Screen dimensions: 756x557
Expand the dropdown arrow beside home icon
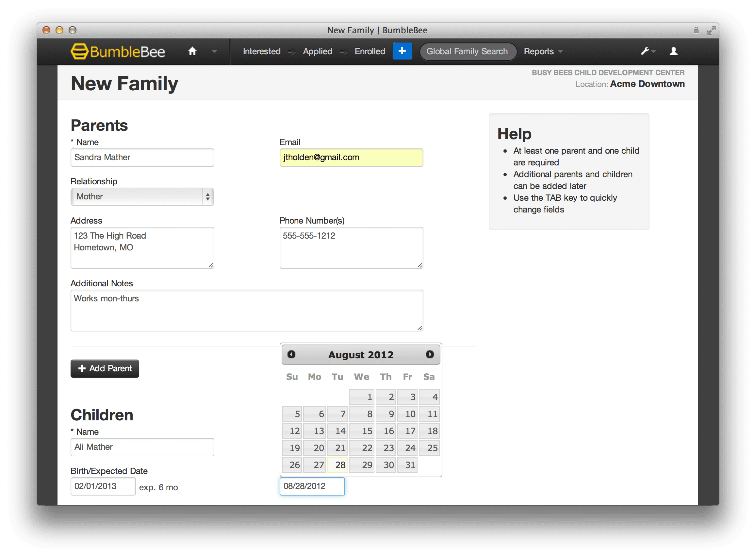(214, 52)
